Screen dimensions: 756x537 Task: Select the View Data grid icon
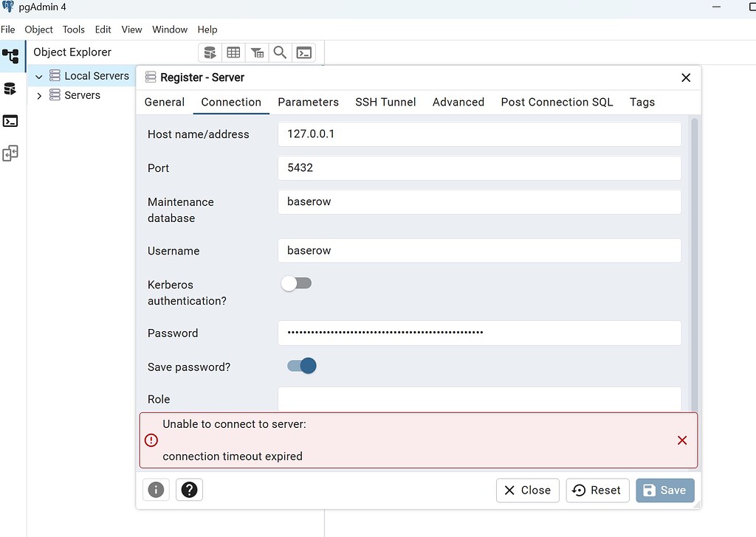[x=233, y=52]
